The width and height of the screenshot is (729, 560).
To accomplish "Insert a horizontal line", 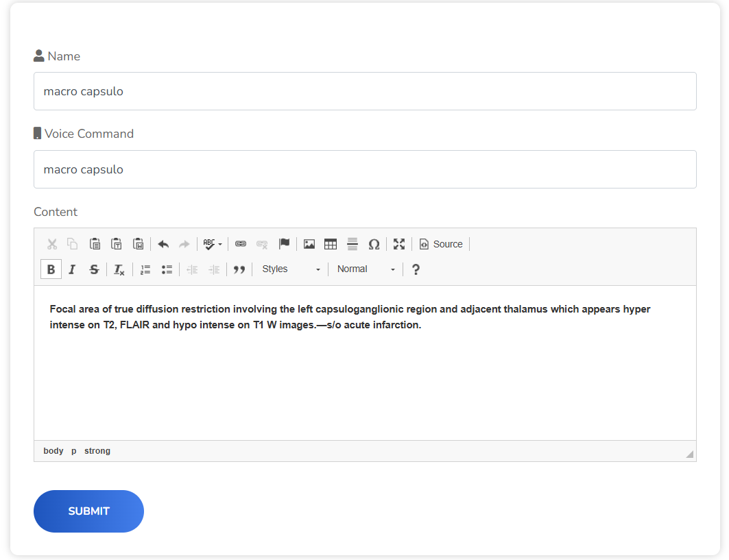I will tap(352, 244).
